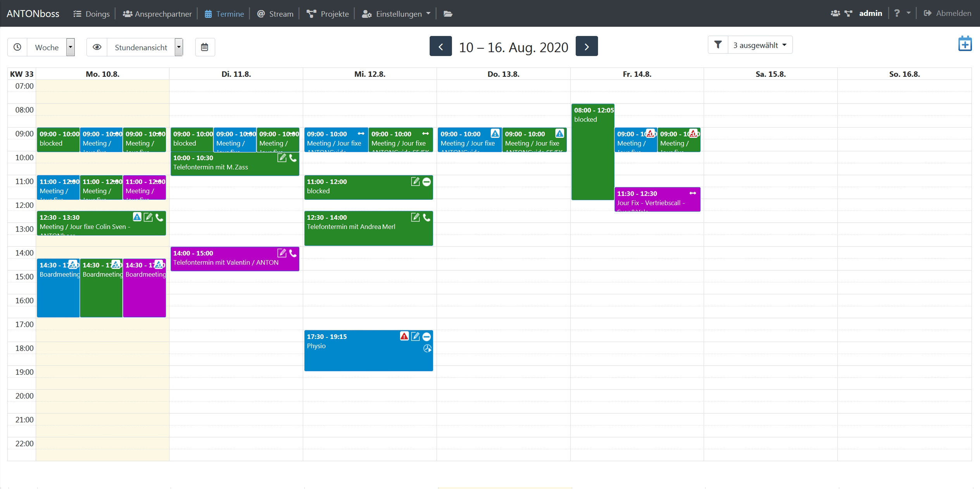Image resolution: width=980 pixels, height=489 pixels.
Task: Click the users group icon next to admin
Action: pos(835,14)
